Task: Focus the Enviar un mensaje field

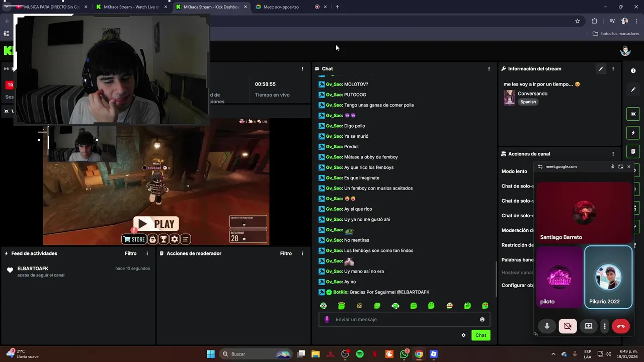Action: point(404,319)
